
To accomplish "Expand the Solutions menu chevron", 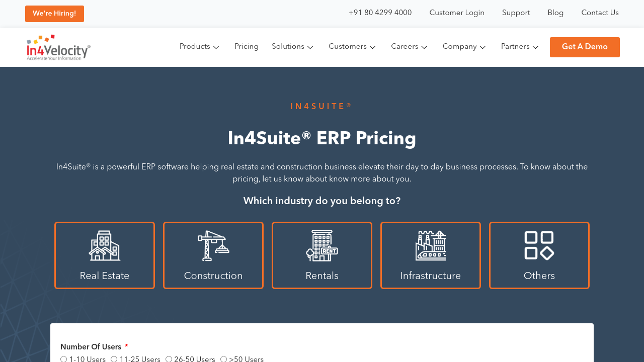I will [x=310, y=47].
